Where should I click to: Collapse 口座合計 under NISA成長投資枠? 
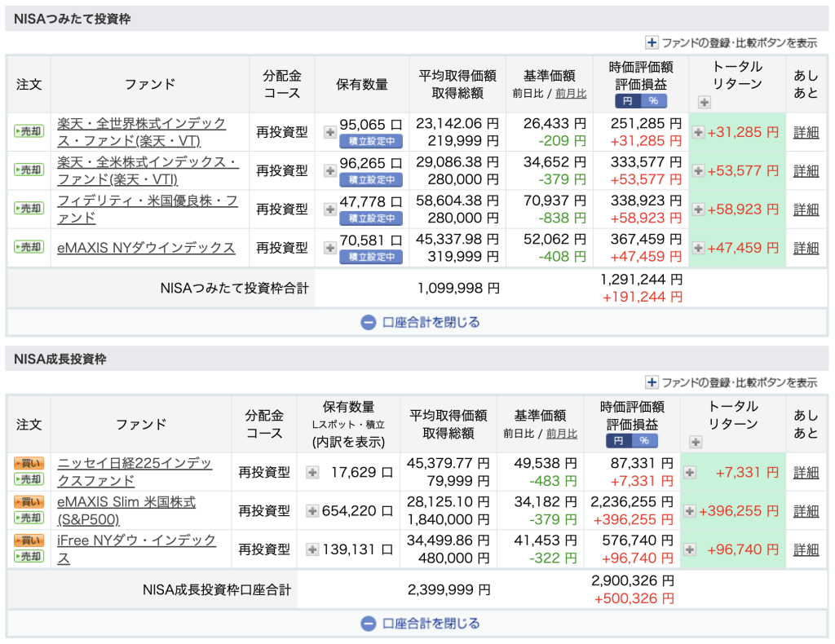[x=421, y=624]
